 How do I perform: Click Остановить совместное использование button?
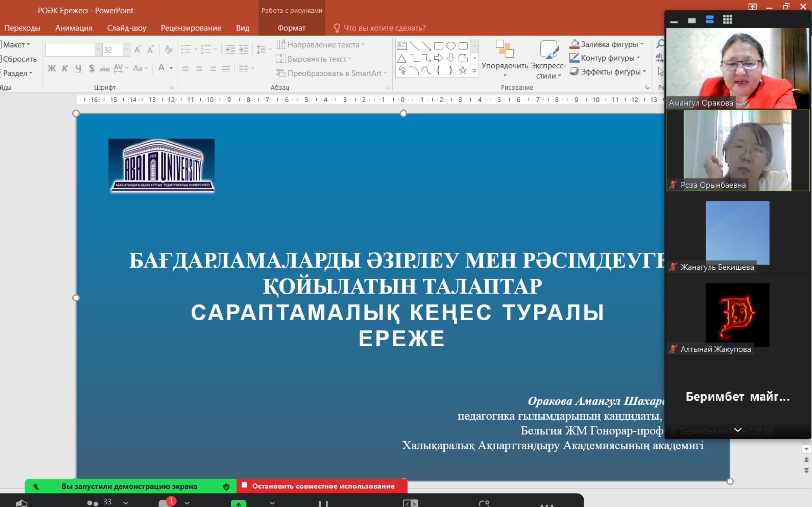(x=322, y=486)
